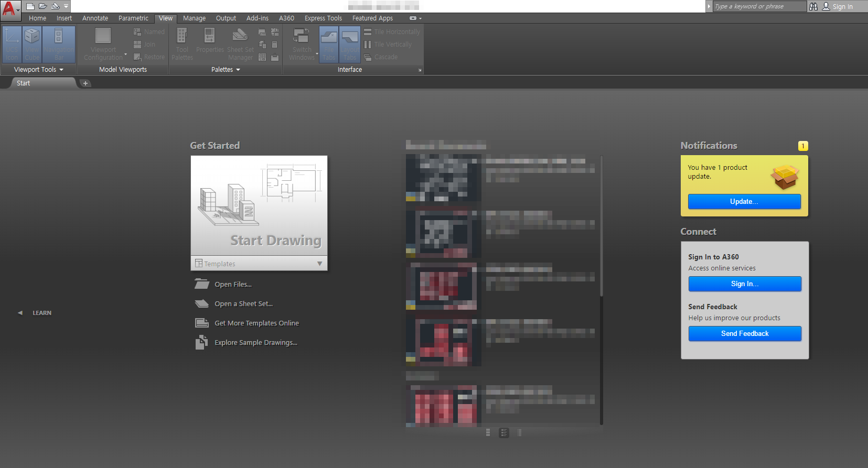The height and width of the screenshot is (468, 868).
Task: Click Explore Sample Drawings...
Action: 246,342
